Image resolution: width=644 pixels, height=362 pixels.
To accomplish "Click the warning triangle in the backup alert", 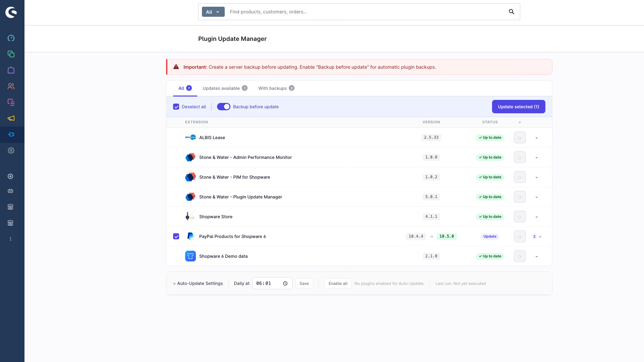I will click(x=176, y=67).
